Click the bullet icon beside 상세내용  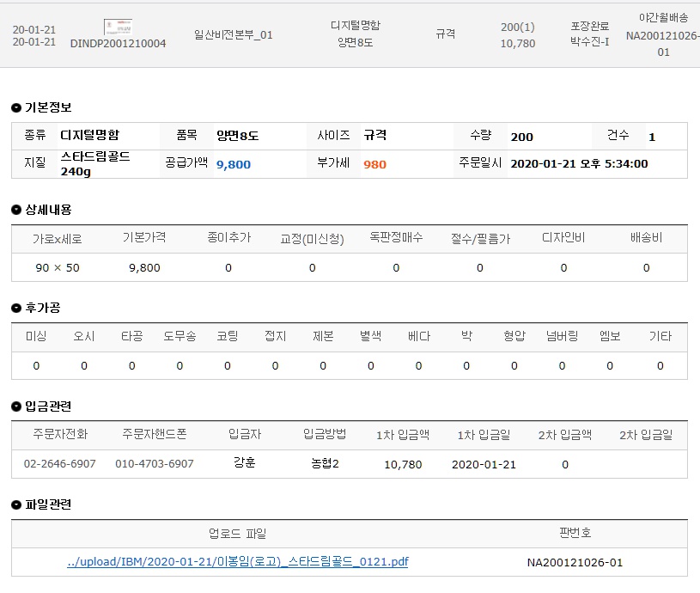(x=16, y=210)
